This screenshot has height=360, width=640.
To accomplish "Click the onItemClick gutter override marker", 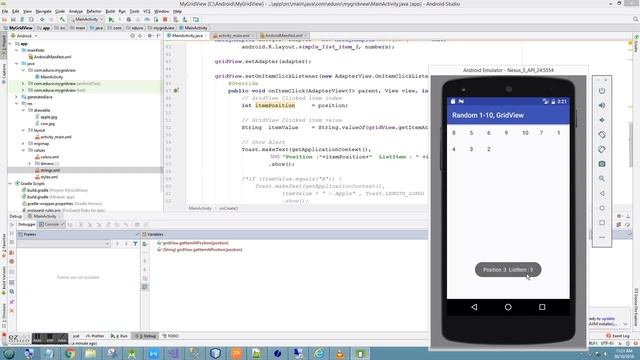I will pyautogui.click(x=176, y=91).
